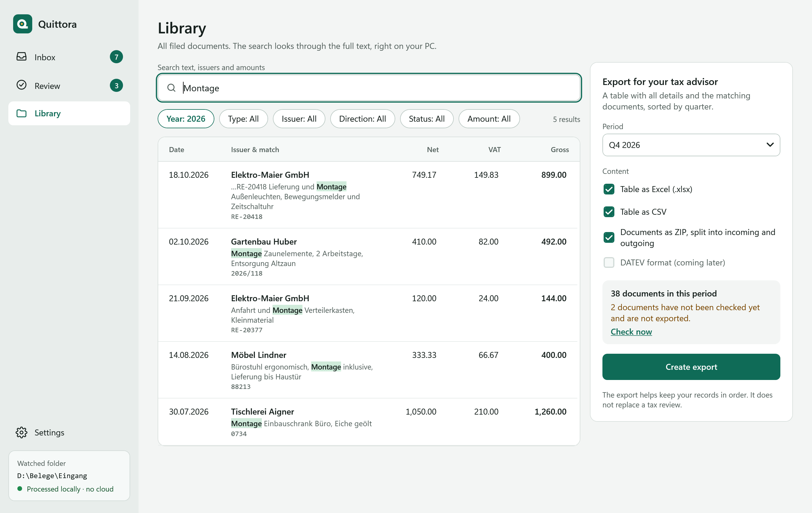Click the 5 results count
Screen dimensions: 812x513
coord(567,119)
